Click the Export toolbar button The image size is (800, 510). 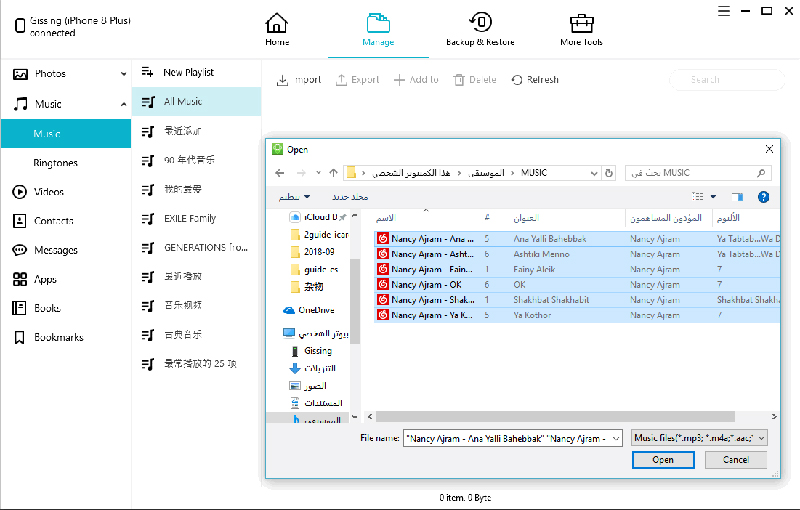[358, 80]
